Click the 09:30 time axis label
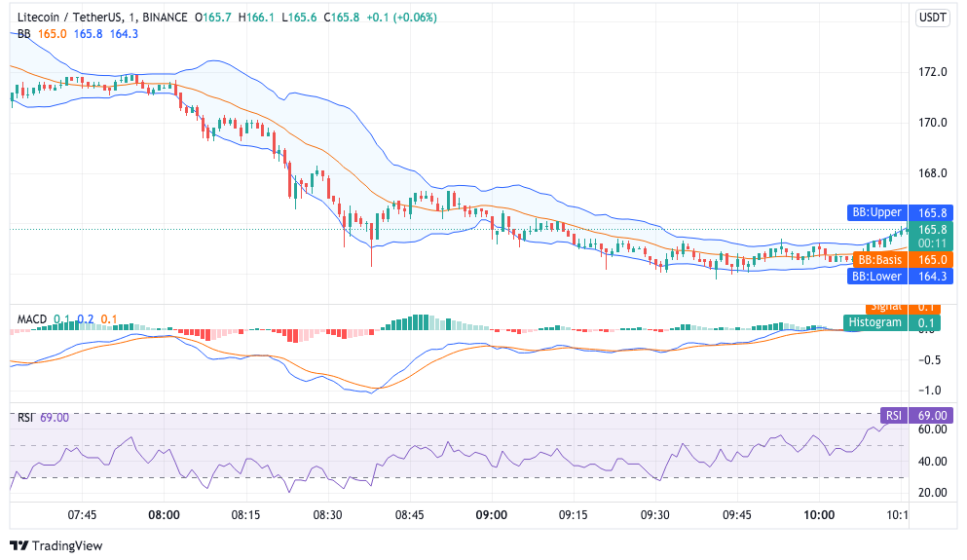This screenshot has width=967, height=560. click(x=655, y=514)
